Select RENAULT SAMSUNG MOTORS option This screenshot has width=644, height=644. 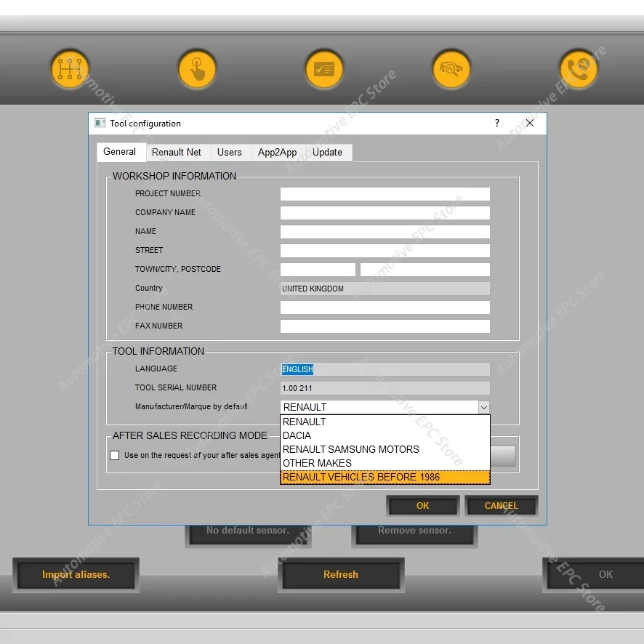[x=385, y=449]
